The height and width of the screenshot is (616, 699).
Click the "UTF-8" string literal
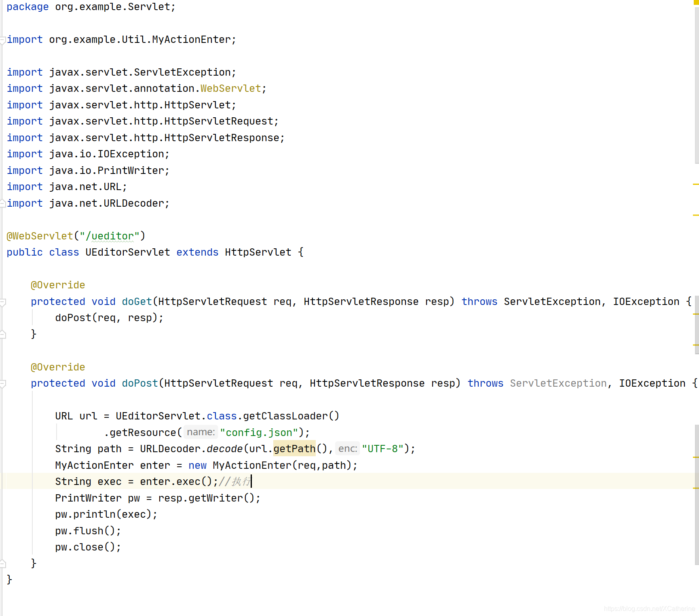(x=383, y=449)
